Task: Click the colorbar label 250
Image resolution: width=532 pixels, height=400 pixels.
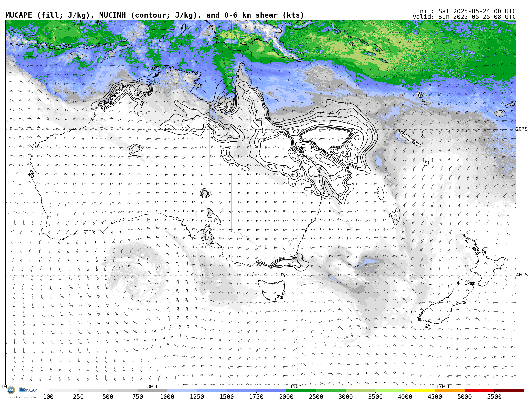Action: [x=78, y=397]
